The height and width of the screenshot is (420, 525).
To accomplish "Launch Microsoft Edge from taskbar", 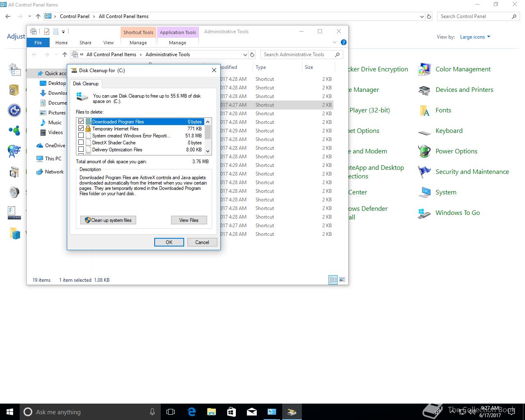I will click(191, 412).
